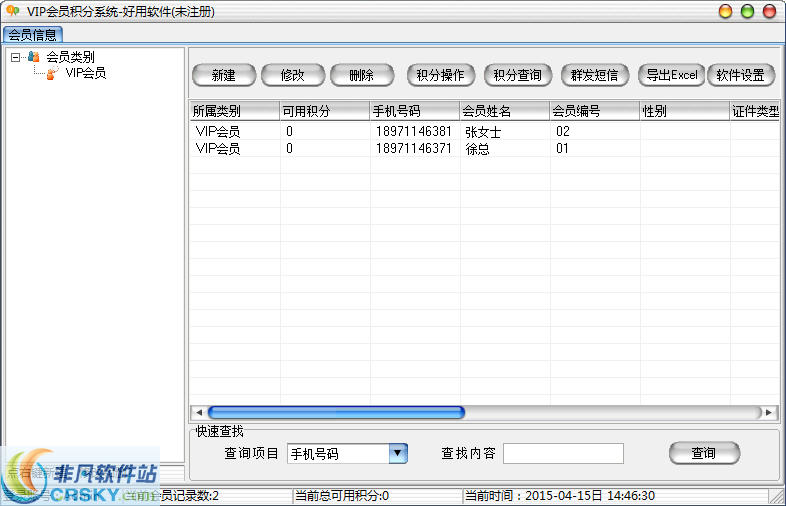Sort by 所属类别 column header

click(x=235, y=111)
